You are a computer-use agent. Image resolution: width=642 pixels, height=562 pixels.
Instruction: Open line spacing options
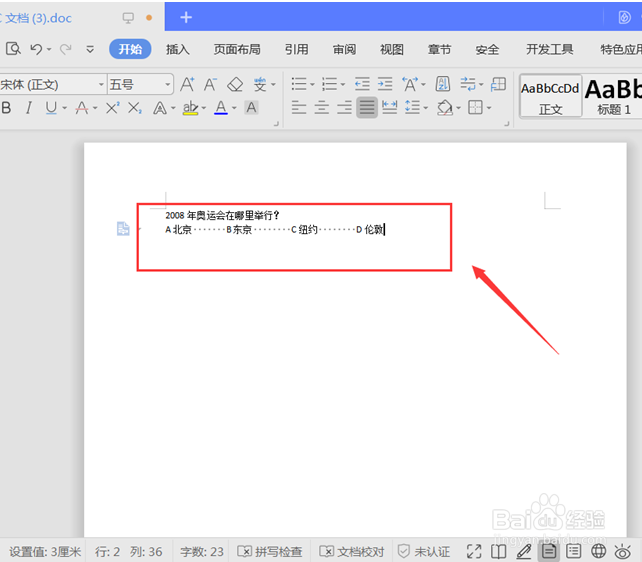(412, 108)
